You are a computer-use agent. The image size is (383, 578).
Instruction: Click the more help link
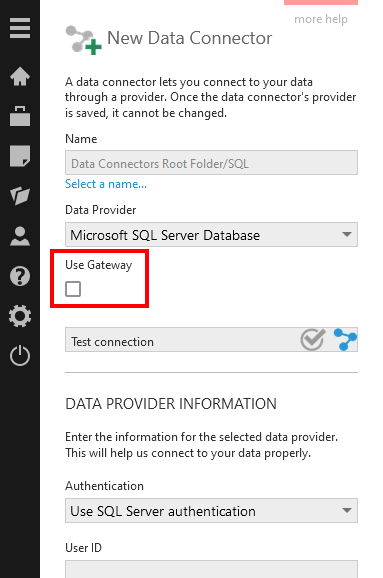[321, 19]
